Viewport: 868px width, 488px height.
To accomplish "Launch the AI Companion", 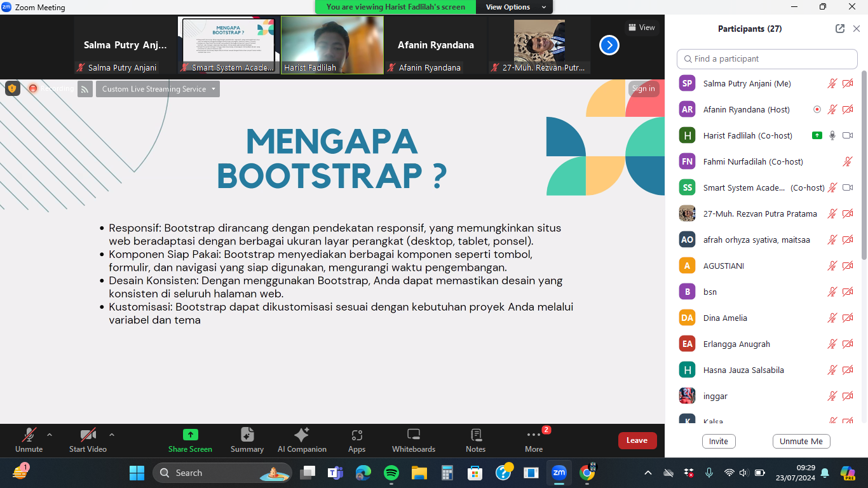I will tap(302, 440).
